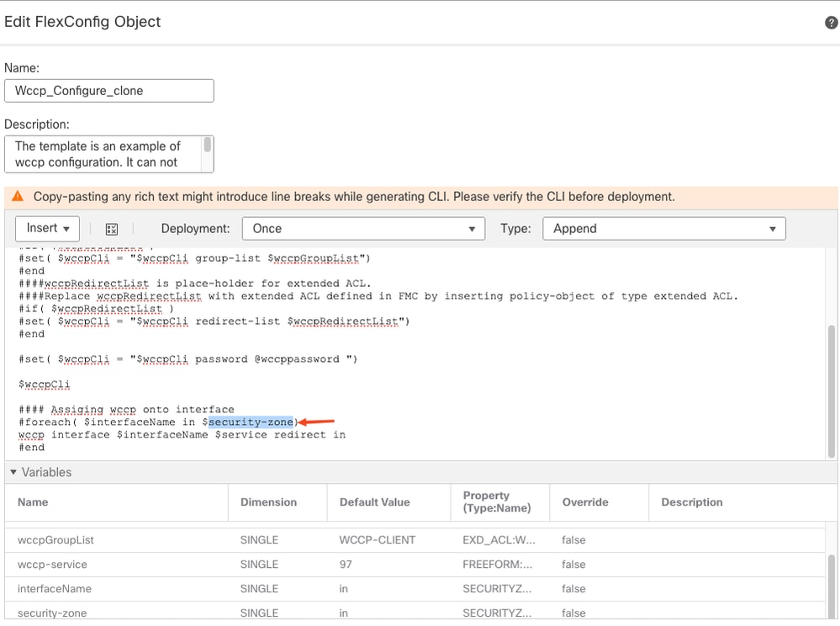The height and width of the screenshot is (626, 840).
Task: Click the Dimension column header
Action: tap(268, 502)
